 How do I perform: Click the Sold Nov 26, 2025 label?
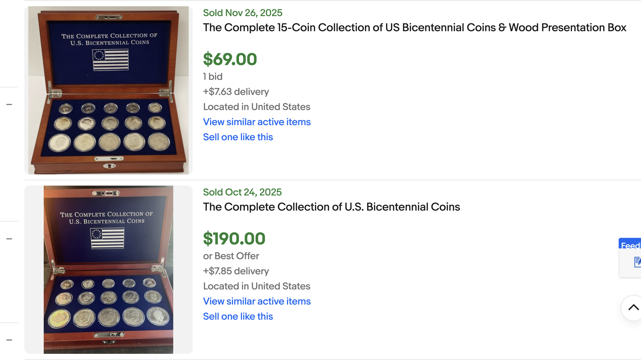tap(243, 13)
